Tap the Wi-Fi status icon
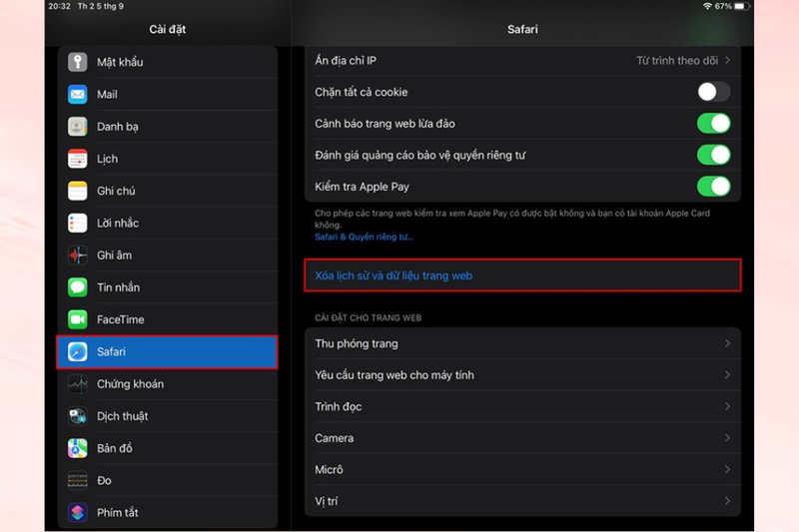 coord(707,6)
